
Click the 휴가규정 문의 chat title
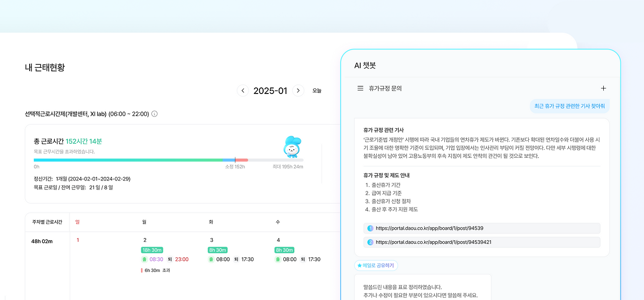[x=385, y=88]
